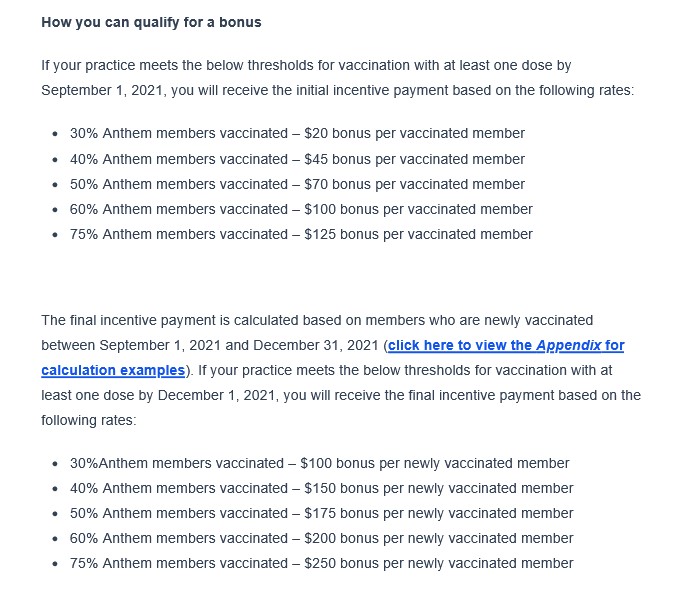Click the "following rates:" line above the second list
Viewport: 691px width, 601px height.
click(x=88, y=420)
